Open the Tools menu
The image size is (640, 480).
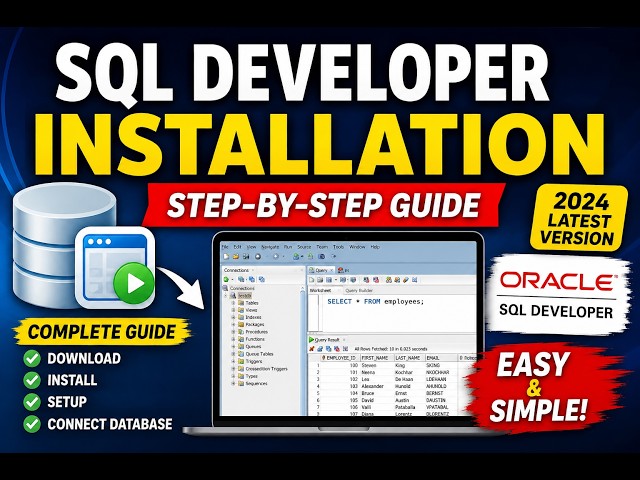(x=338, y=247)
